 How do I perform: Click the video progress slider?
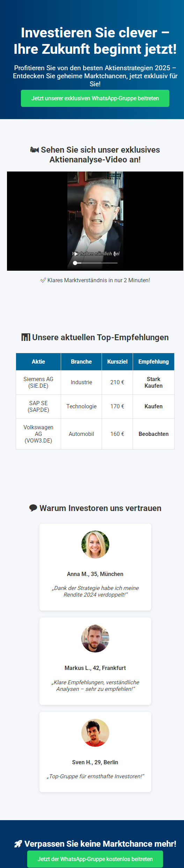point(95,263)
